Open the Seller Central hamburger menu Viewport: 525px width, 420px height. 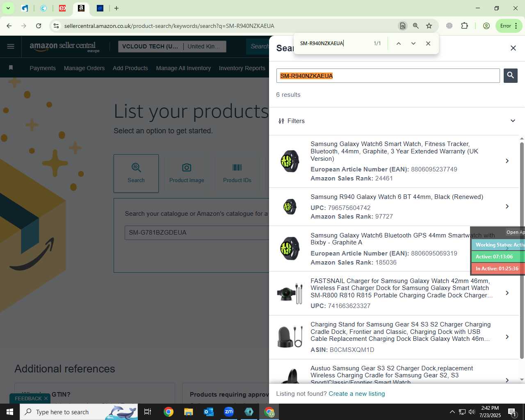[11, 46]
